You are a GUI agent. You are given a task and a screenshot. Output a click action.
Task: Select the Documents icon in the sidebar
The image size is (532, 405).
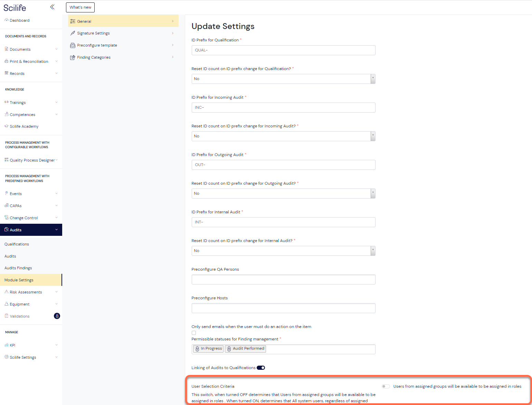pos(6,49)
